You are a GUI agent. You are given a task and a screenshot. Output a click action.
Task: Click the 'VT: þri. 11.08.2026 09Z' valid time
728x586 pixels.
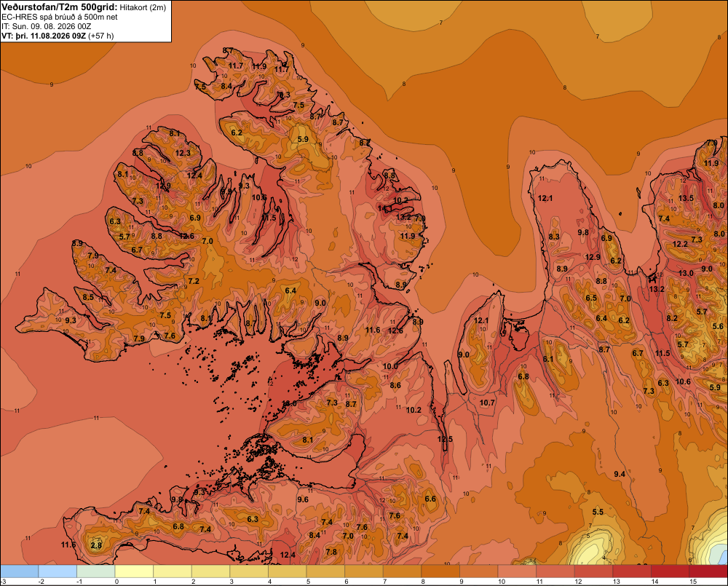point(44,36)
